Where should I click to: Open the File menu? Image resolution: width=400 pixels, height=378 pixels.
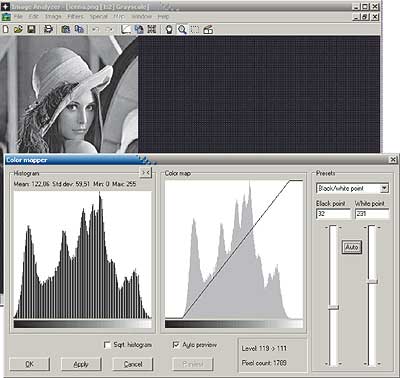click(19, 16)
